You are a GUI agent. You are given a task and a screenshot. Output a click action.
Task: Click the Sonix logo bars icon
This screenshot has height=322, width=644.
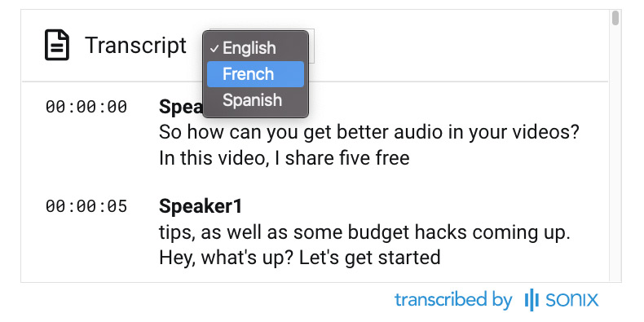click(532, 300)
